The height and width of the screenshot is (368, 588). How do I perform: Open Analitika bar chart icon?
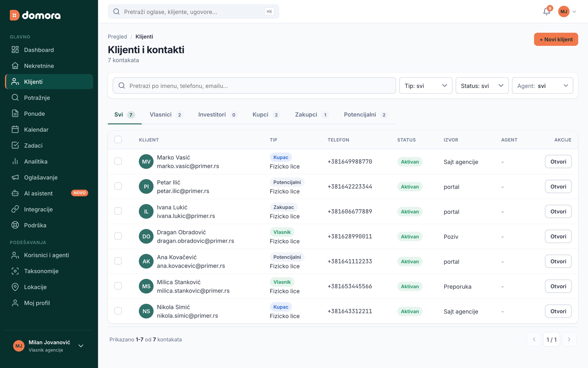click(15, 161)
